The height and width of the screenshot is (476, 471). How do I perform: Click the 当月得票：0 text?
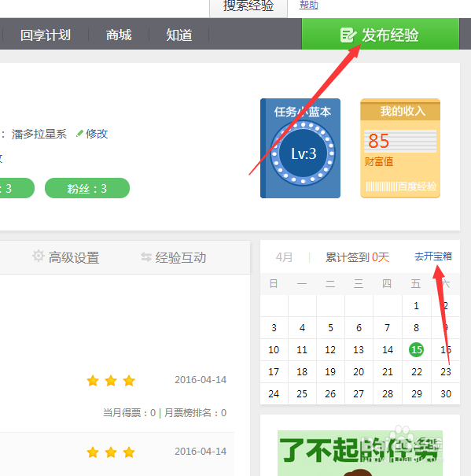(130, 413)
